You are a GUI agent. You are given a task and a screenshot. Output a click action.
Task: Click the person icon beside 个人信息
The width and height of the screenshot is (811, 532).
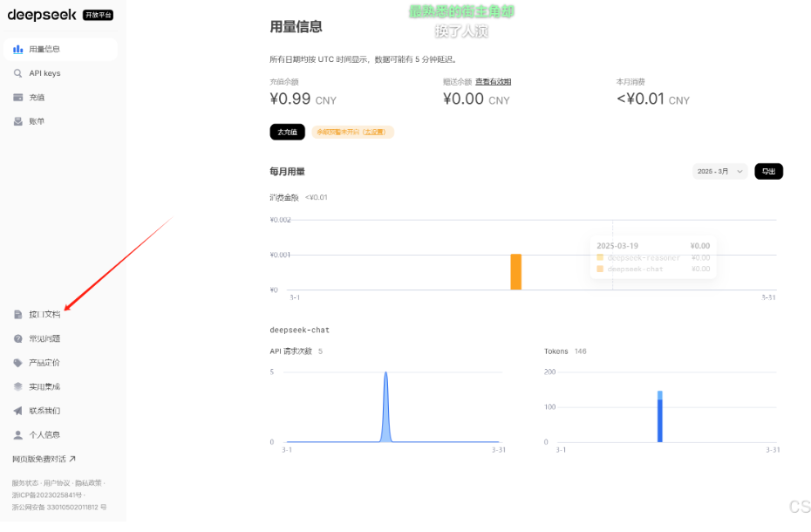(18, 434)
